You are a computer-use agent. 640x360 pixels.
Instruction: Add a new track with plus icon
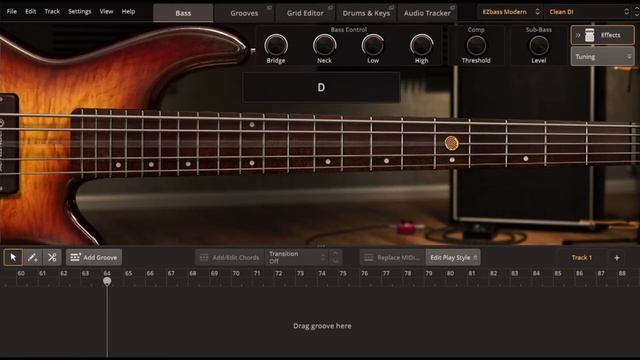point(617,258)
